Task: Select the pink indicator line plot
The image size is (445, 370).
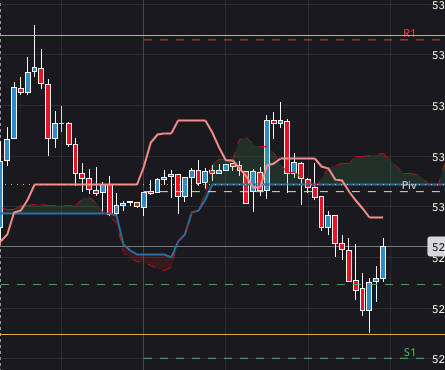Action: 192,120
